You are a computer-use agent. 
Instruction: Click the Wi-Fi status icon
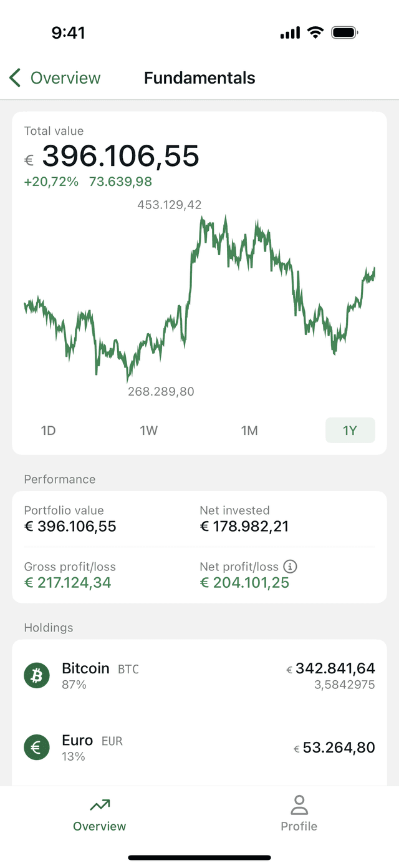316,33
